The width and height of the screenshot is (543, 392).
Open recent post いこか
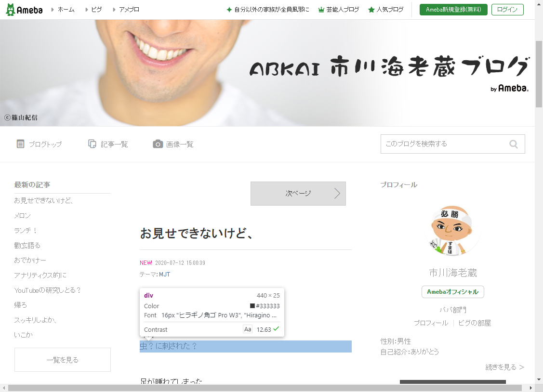[24, 335]
